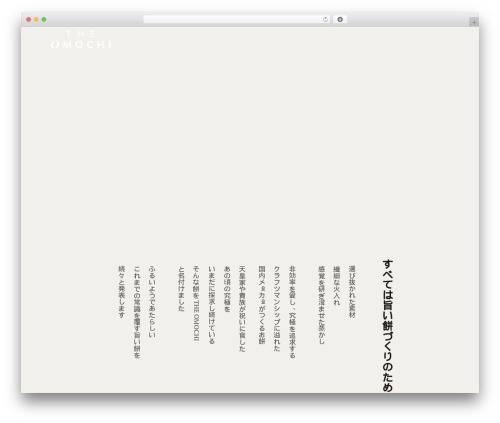Focus the browser address bar field
This screenshot has width=500, height=423.
coord(237,20)
